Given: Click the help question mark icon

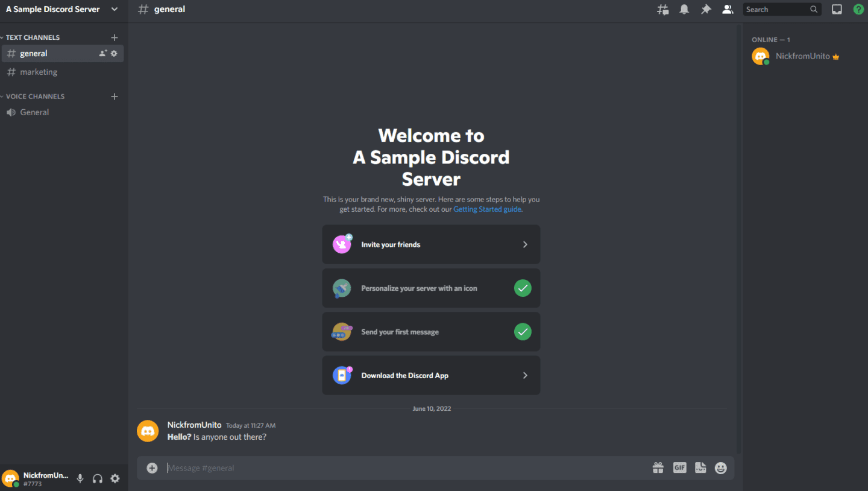Looking at the screenshot, I should (858, 9).
